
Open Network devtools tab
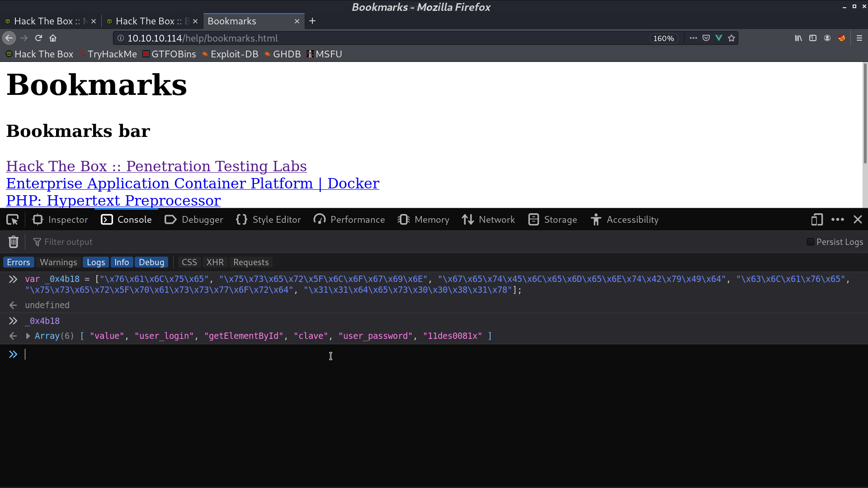click(x=488, y=220)
